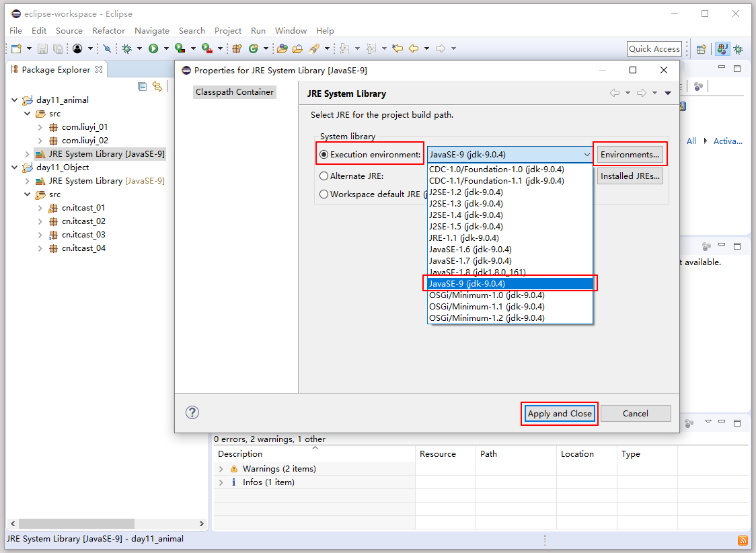Choose J2SE-1.5 (jdk-9.0.4) from list
Screen dimensions: 756x553
tap(510, 226)
